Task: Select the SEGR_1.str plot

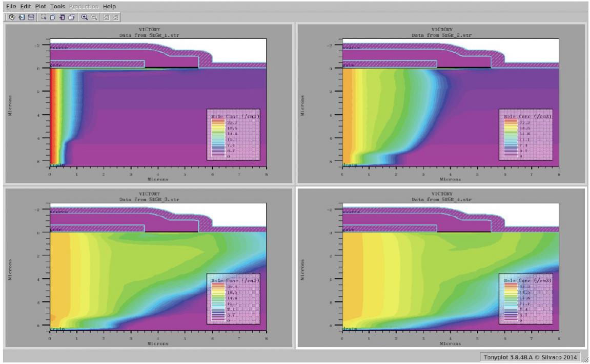Action: (148, 104)
